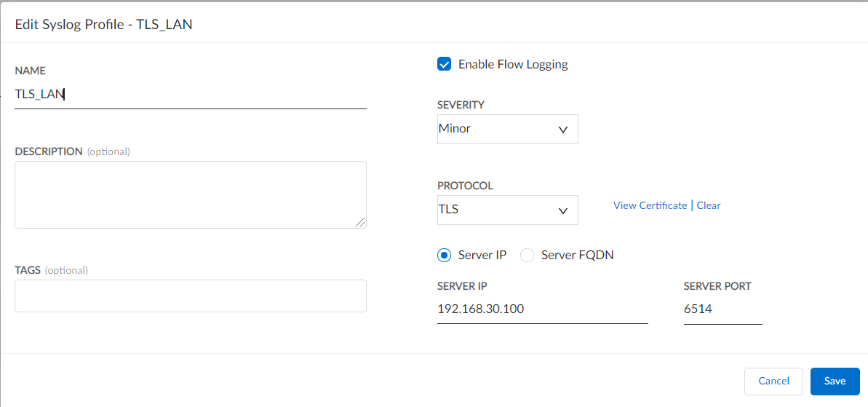
Task: Click the TAGS (optional) label
Action: click(51, 270)
